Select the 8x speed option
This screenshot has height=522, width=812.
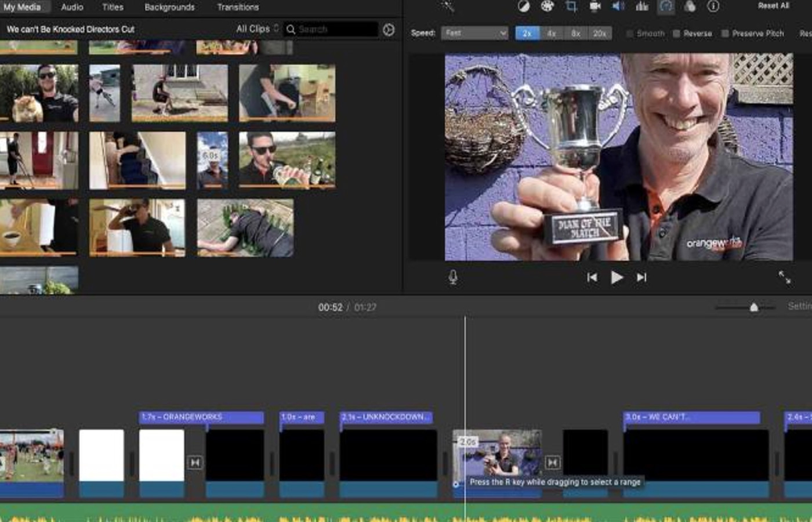tap(576, 34)
